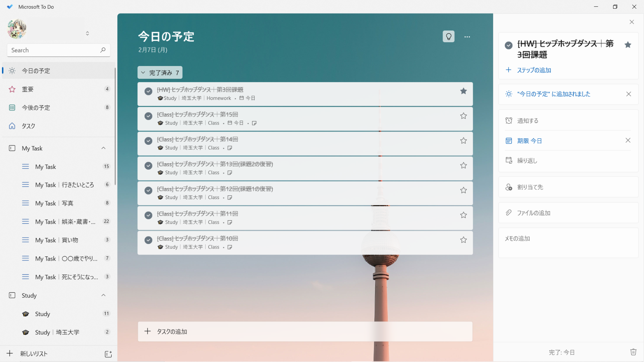Uncheck the completed 第14回 class task
The image size is (644, 362).
[149, 141]
